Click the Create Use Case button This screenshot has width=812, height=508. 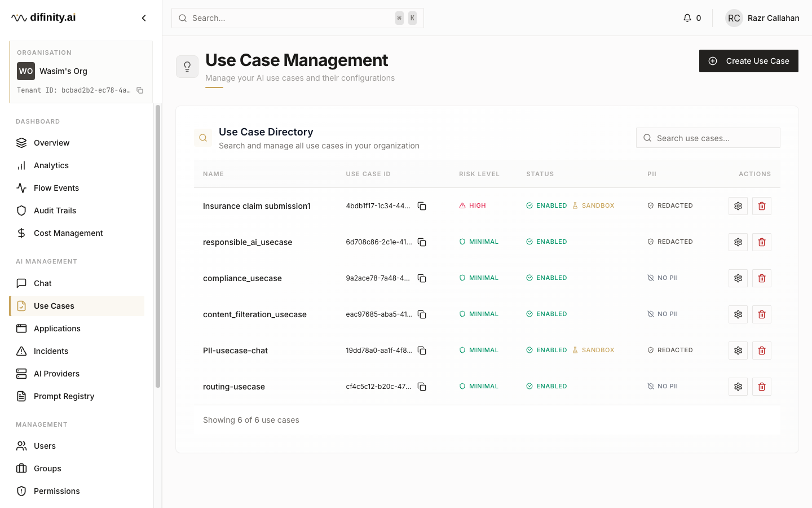pos(749,61)
